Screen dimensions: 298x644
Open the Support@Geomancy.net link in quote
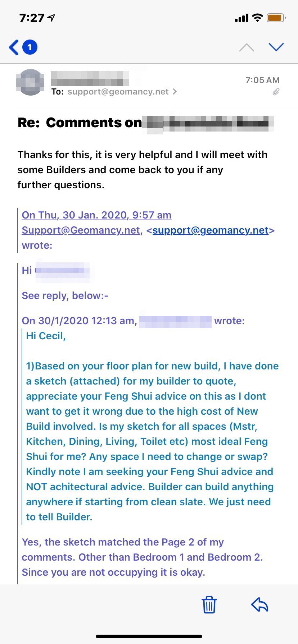coord(81,230)
